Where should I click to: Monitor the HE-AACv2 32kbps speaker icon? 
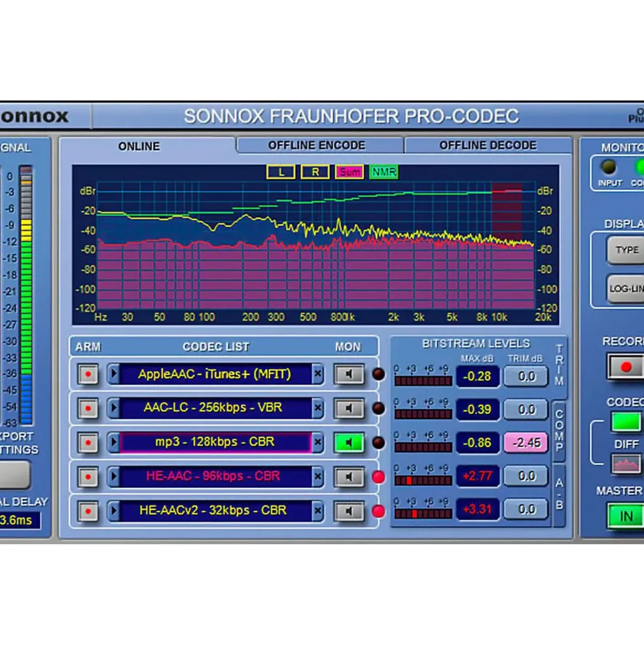click(349, 511)
